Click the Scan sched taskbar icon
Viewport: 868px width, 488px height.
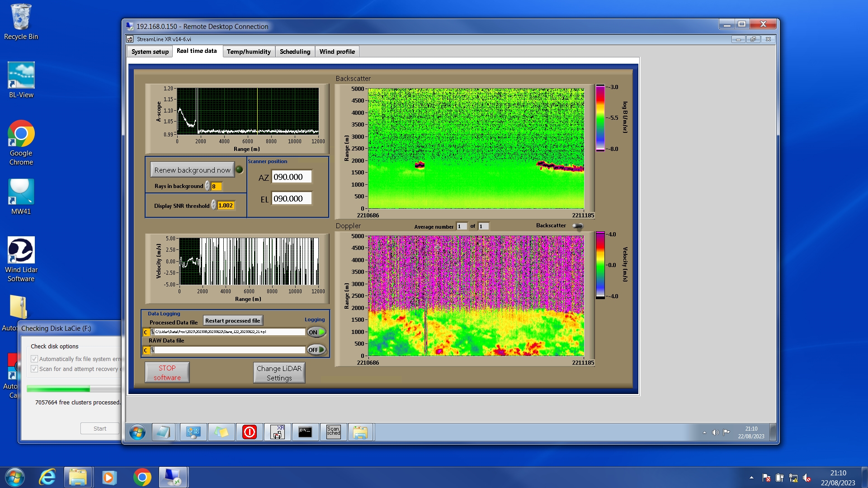point(333,432)
